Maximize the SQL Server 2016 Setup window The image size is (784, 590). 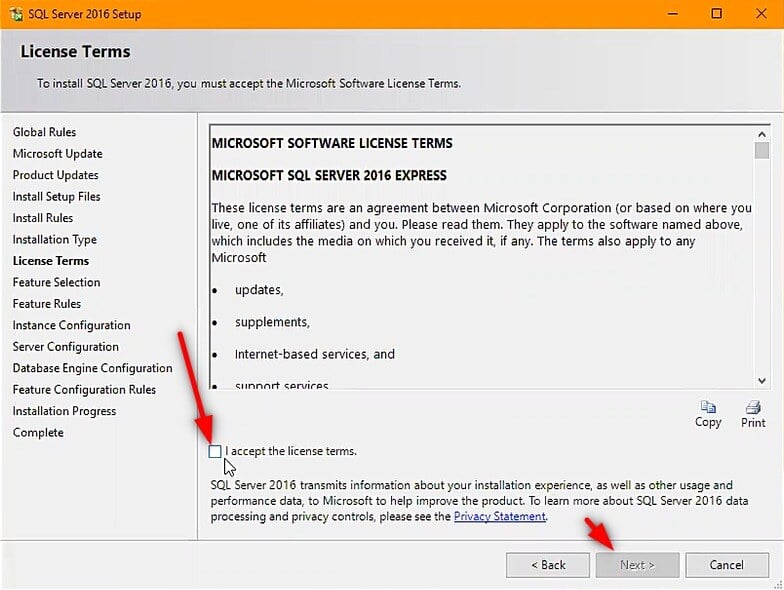tap(716, 14)
